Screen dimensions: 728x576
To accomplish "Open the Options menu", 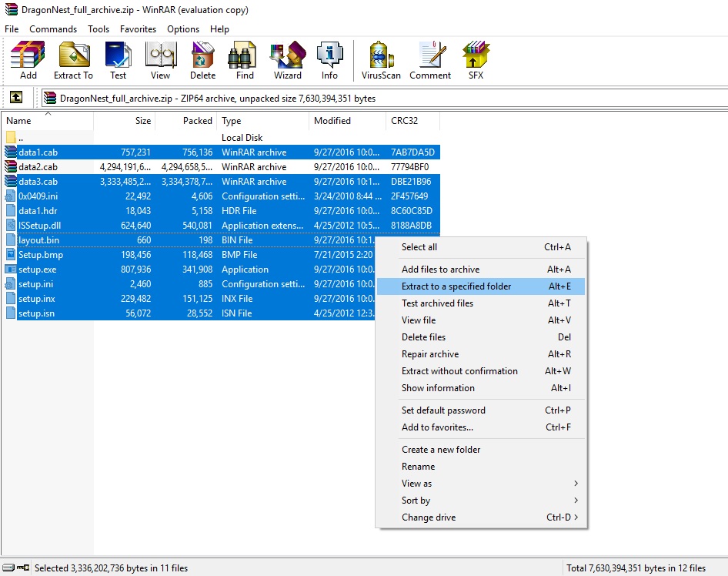I will 183,28.
